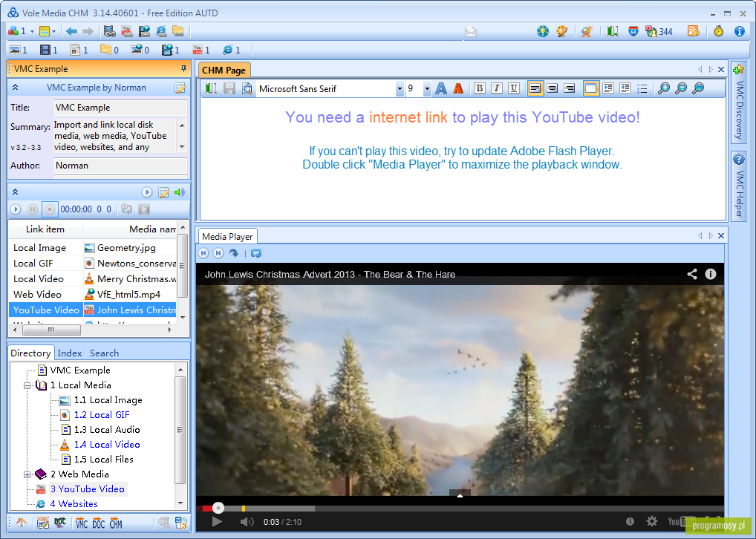Set right text alignment
Image resolution: width=756 pixels, height=539 pixels.
570,88
